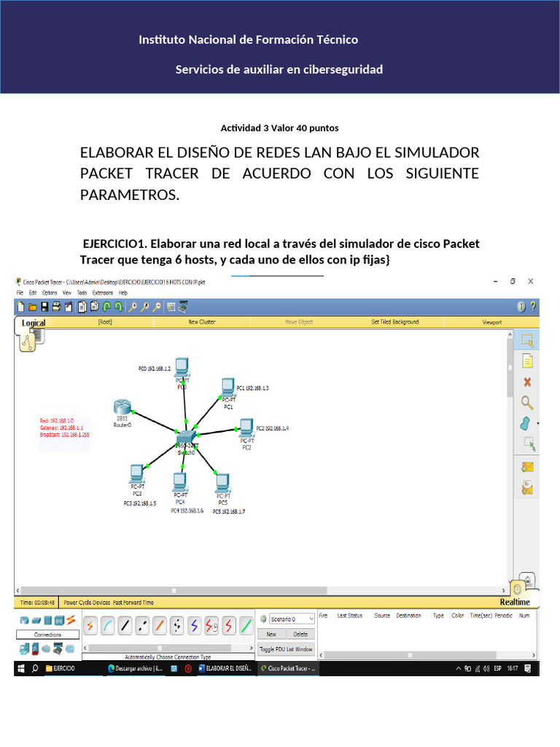
Task: Select the PC3 computer icon
Action: (136, 473)
